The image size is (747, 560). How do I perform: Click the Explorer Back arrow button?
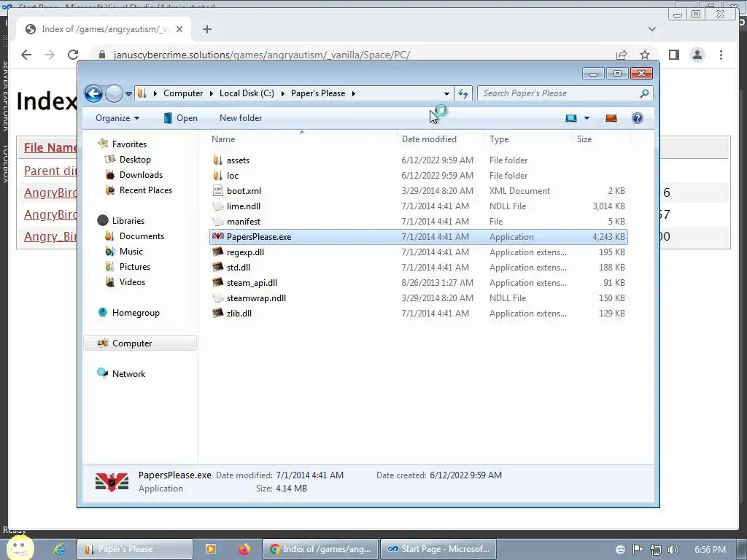click(x=94, y=93)
